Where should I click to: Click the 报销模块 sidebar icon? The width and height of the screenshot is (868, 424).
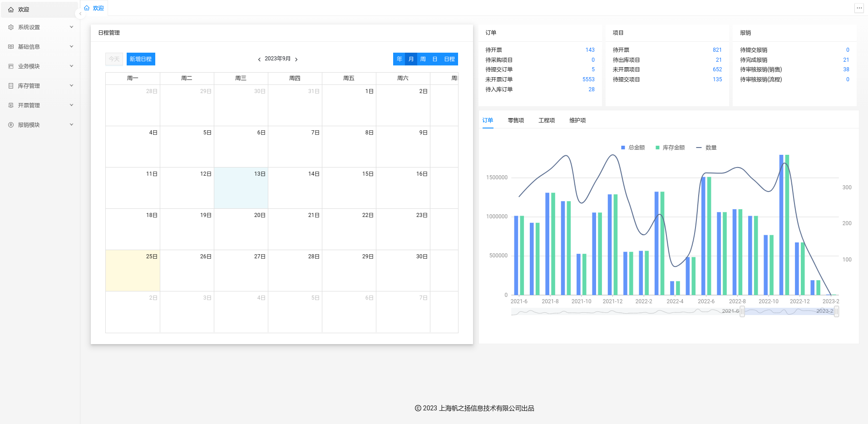click(x=11, y=125)
